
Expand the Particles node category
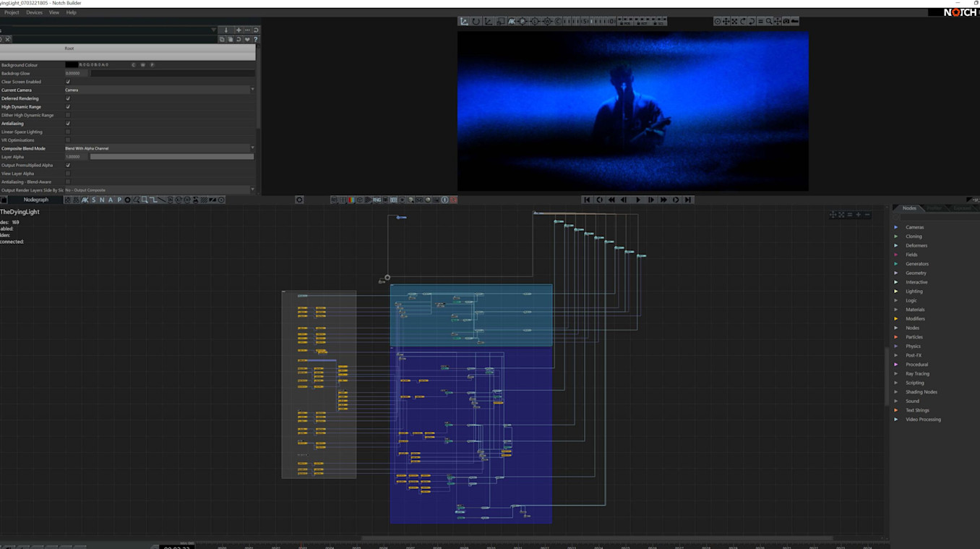(x=896, y=337)
